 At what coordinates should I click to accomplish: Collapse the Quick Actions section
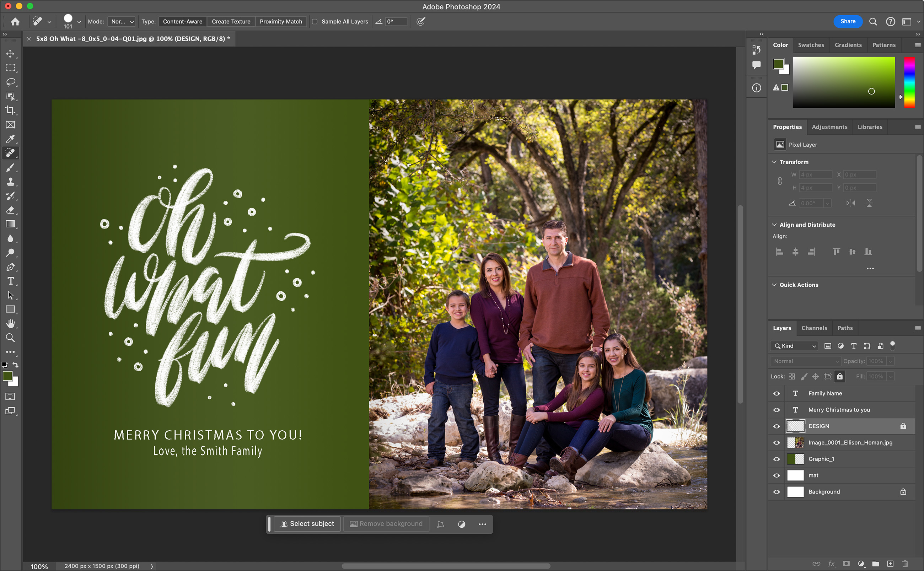click(774, 285)
